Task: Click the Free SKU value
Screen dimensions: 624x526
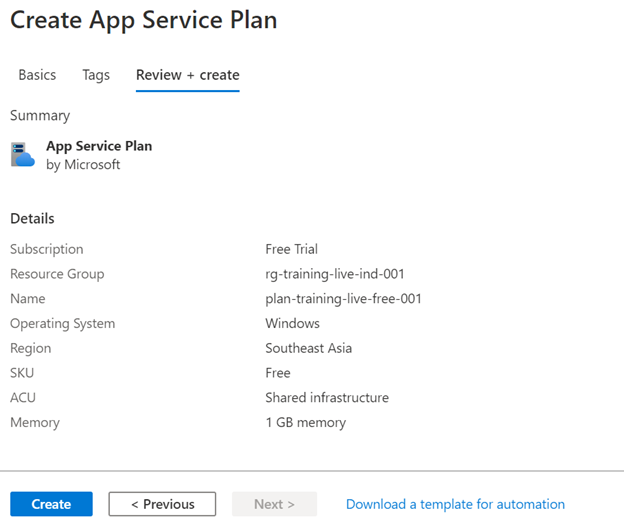Action: click(x=278, y=373)
